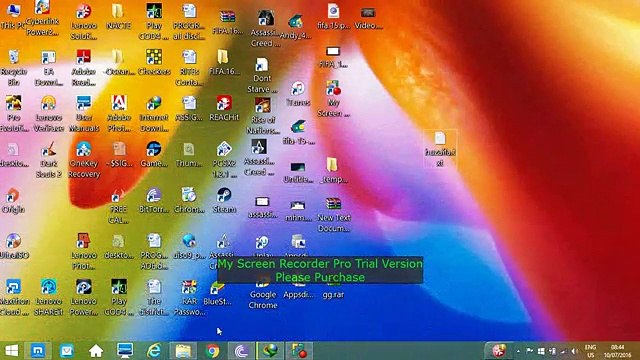Open the iTunes desktop shortcut
The height and width of the screenshot is (360, 640).
(298, 93)
